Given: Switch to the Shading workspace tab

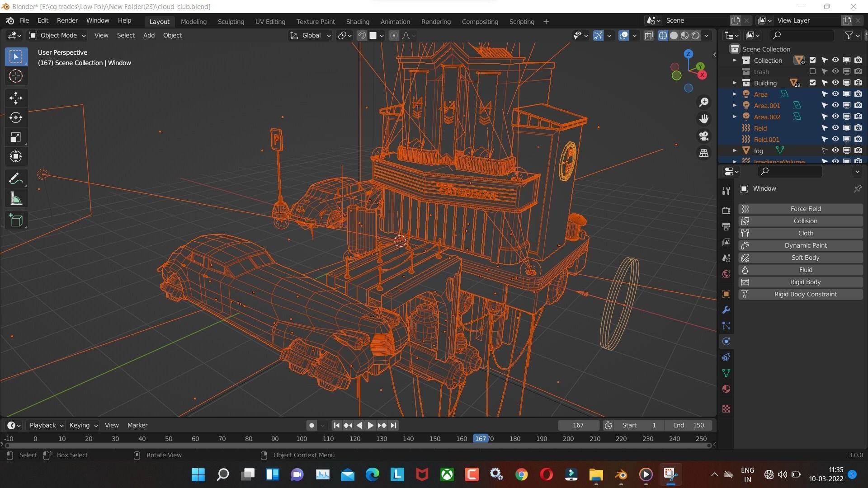Looking at the screenshot, I should click(358, 22).
